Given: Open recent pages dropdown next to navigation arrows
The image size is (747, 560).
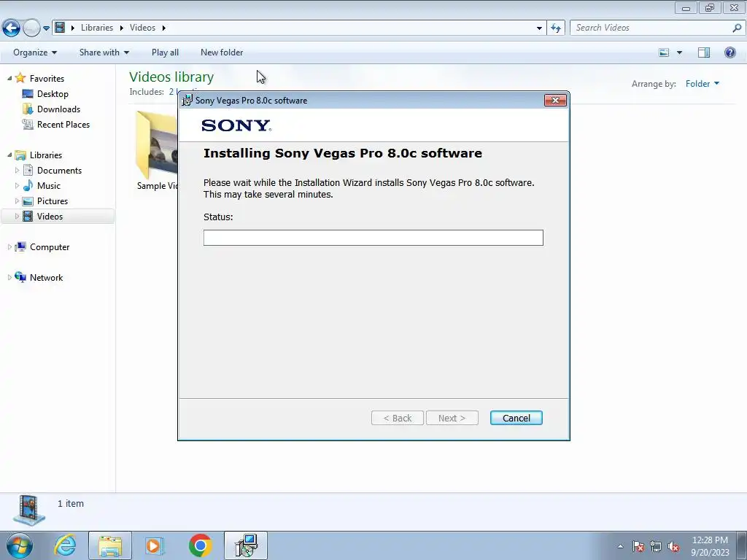Looking at the screenshot, I should point(46,28).
